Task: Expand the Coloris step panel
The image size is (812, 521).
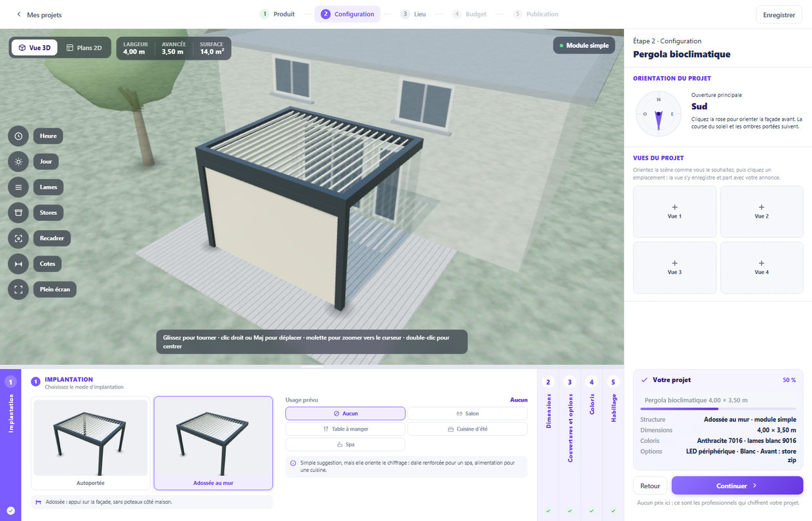Action: [x=592, y=446]
